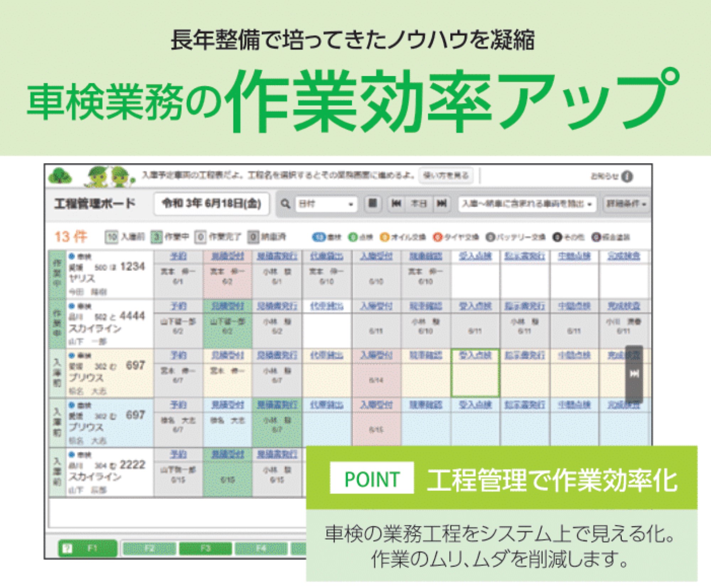Select the F3 function tab
This screenshot has width=711, height=588.
pos(205,549)
